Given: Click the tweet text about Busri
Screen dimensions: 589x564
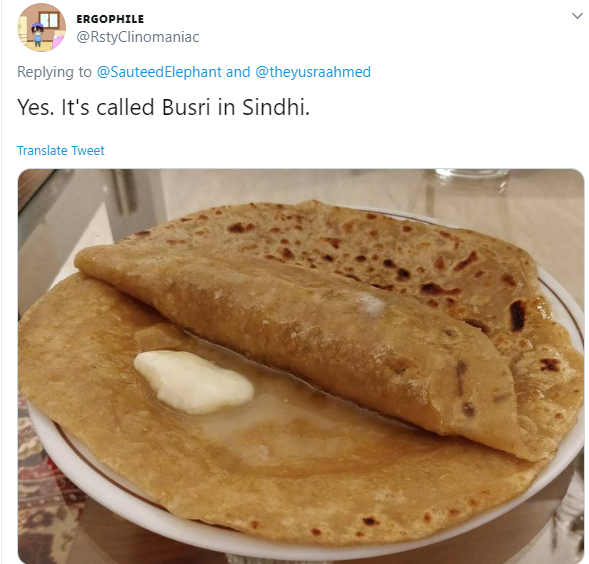Looking at the screenshot, I should coord(163,107).
